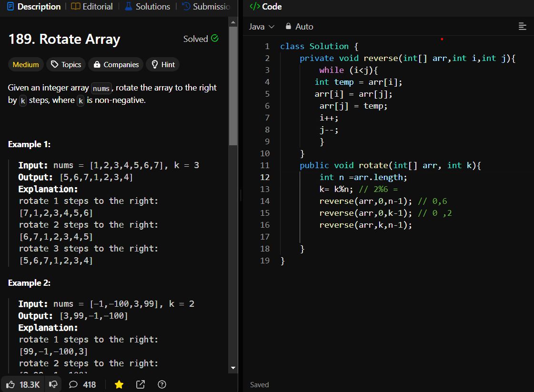
Task: Go to the Submissions tab
Action: tap(206, 7)
